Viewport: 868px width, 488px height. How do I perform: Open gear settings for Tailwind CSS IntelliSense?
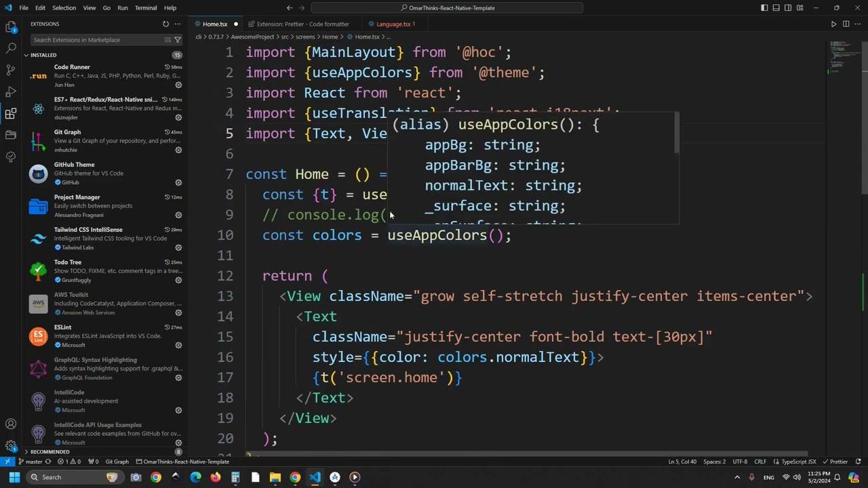[178, 247]
